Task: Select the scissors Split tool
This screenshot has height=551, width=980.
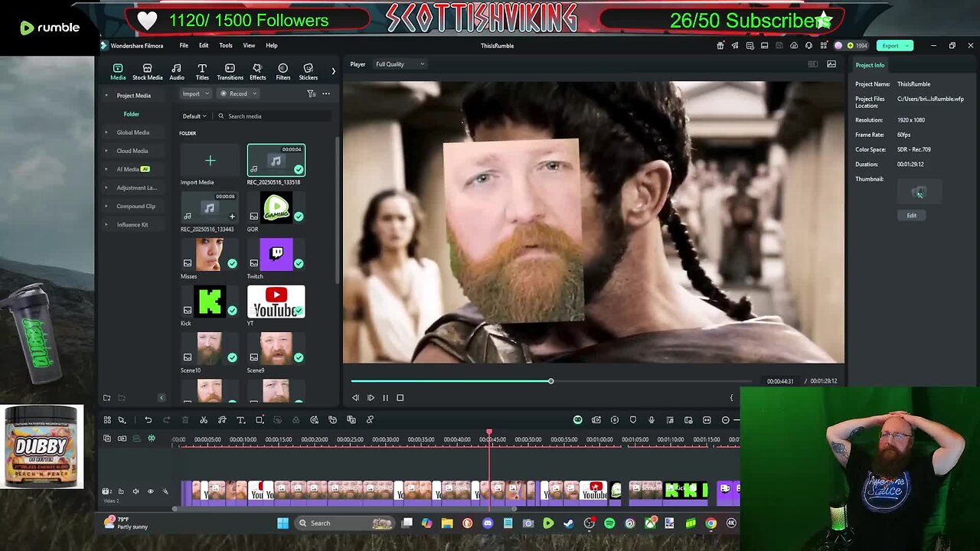Action: (x=203, y=420)
